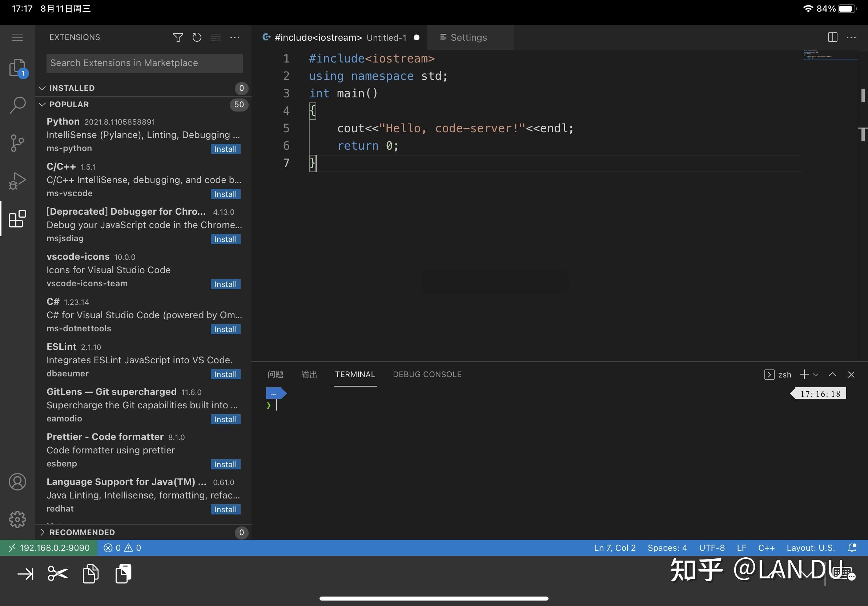This screenshot has height=606, width=868.
Task: Split the editor
Action: (x=832, y=37)
